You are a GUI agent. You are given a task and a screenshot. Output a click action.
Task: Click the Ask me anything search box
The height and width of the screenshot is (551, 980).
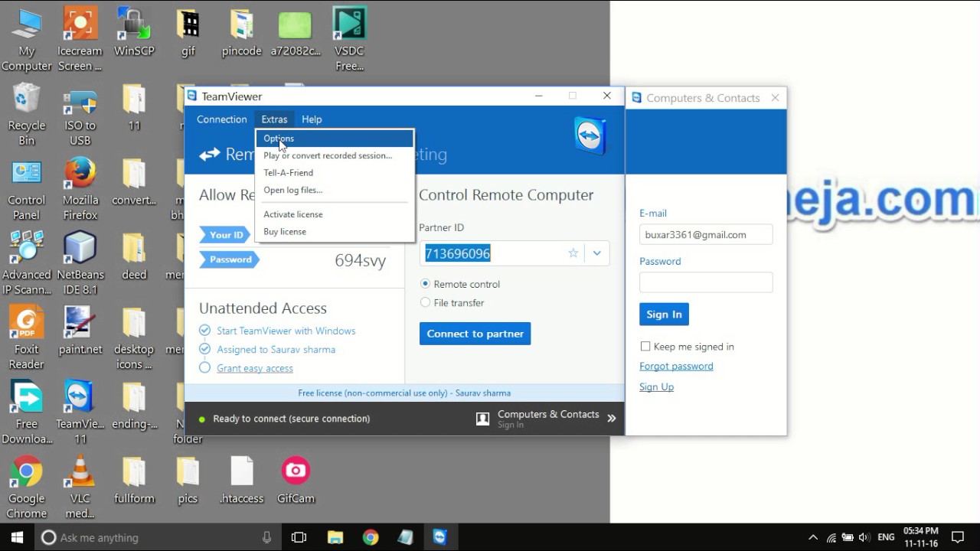pyautogui.click(x=158, y=537)
